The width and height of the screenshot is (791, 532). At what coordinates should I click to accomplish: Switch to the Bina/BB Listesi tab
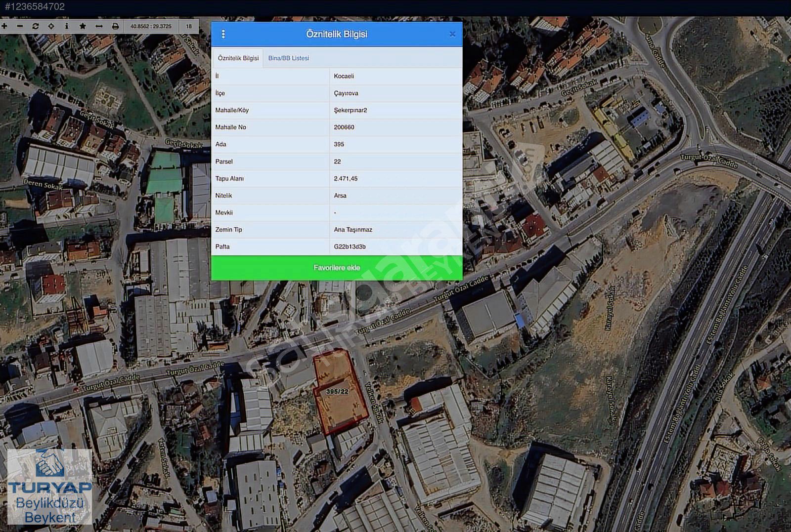pos(288,58)
